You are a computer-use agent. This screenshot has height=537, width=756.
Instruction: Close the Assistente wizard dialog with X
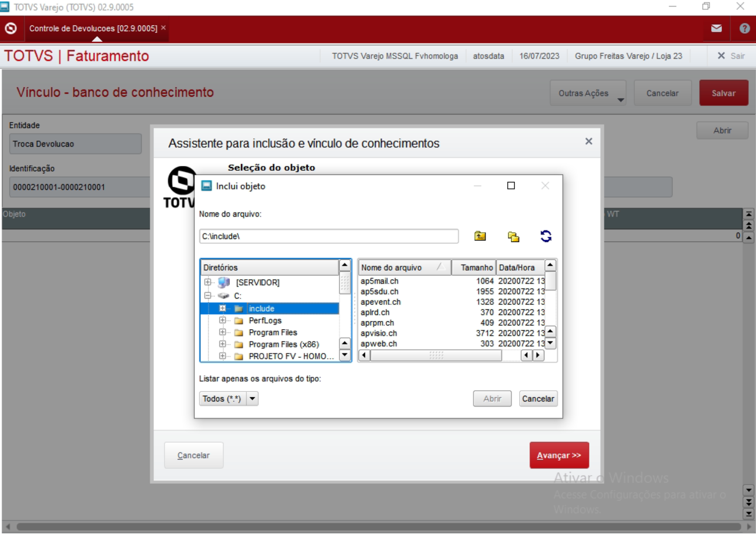[x=589, y=141]
